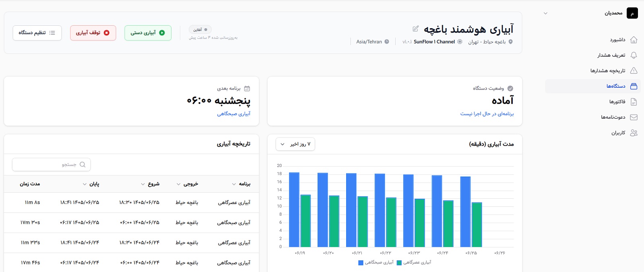Screen dimensions: 644x272
Task: Click the 17m 46s duration cell
Action: click(x=30, y=263)
